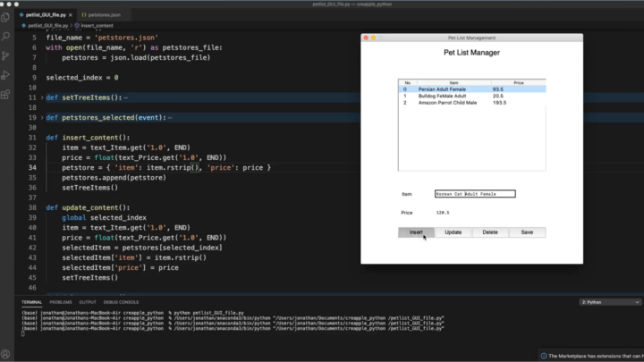Click line number 34 in gutter
644x362 pixels.
(32, 167)
